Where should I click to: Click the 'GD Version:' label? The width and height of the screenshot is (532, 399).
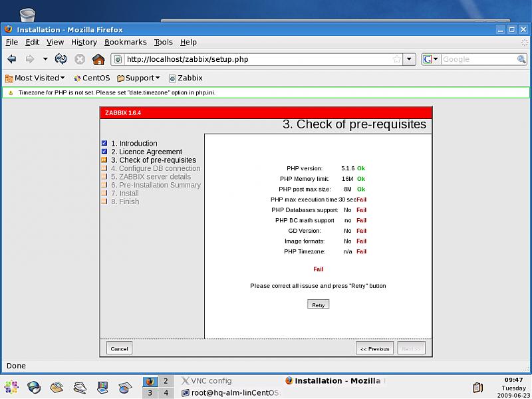click(x=305, y=231)
